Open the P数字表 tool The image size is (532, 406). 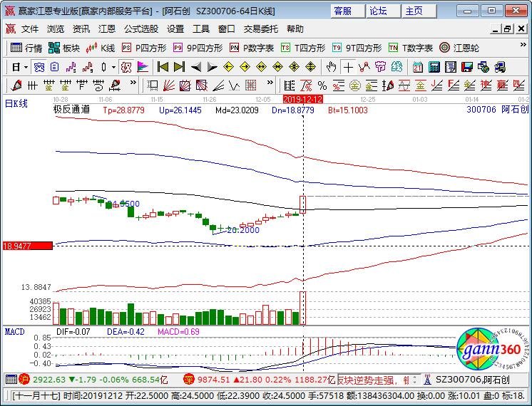click(x=252, y=48)
